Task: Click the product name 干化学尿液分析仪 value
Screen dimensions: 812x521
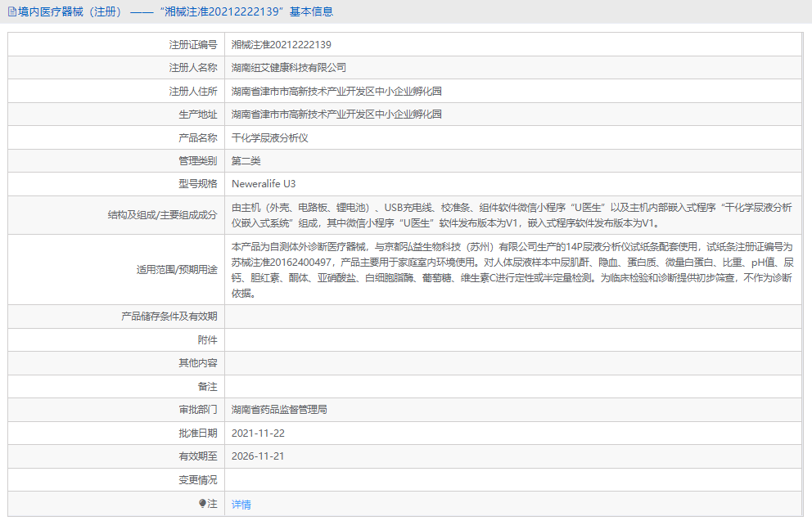Action: click(271, 137)
